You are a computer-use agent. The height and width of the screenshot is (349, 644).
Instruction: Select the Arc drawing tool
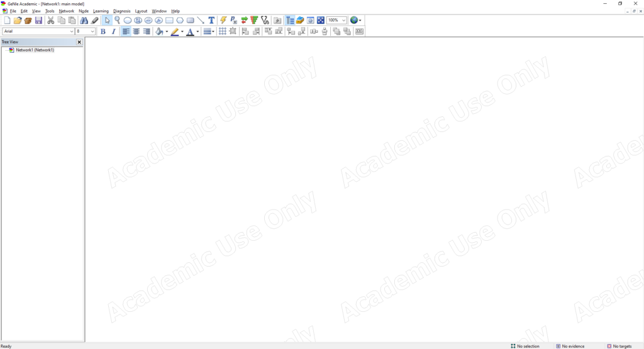pyautogui.click(x=201, y=20)
